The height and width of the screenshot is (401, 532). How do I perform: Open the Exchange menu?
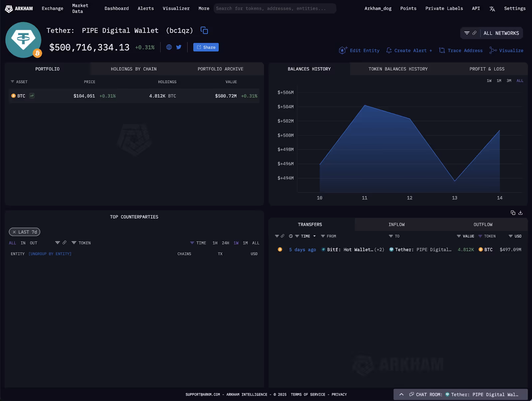(53, 8)
